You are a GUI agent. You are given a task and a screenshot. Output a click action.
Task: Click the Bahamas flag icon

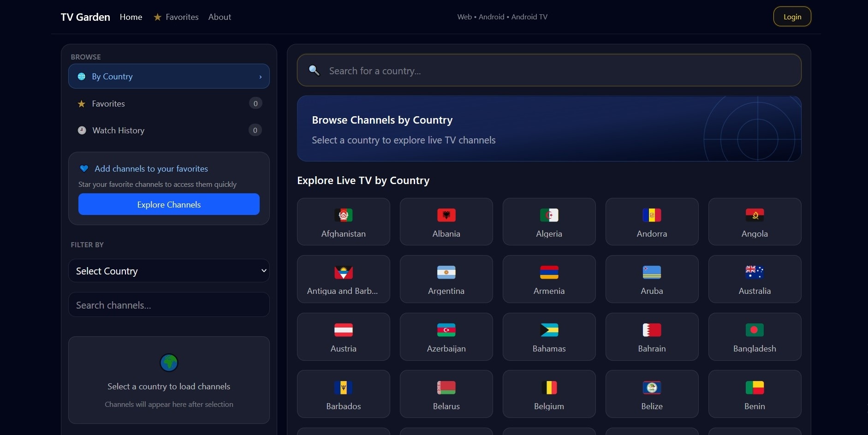click(549, 330)
